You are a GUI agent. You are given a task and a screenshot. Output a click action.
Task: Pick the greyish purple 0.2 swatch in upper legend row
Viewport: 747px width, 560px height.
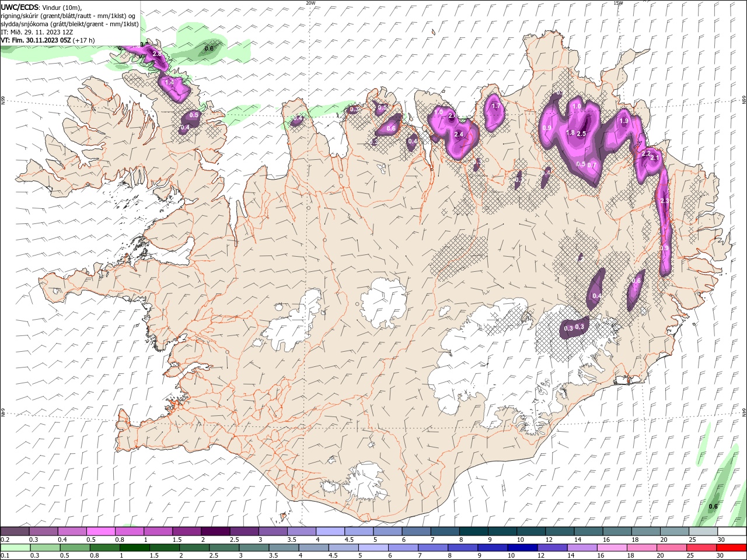point(15,531)
